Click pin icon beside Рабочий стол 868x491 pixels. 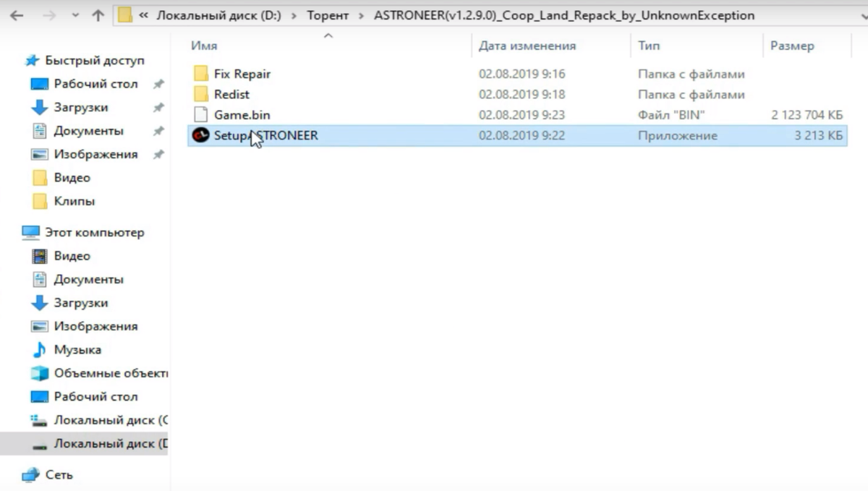[158, 84]
